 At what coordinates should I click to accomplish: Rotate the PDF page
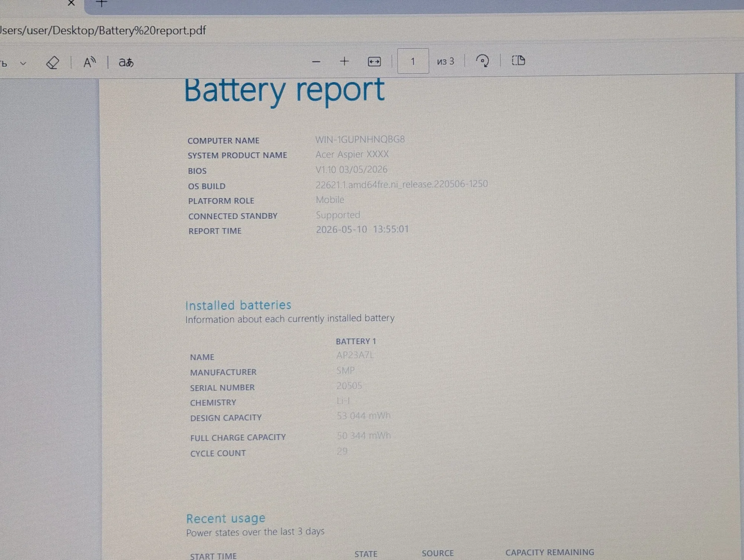coord(482,61)
